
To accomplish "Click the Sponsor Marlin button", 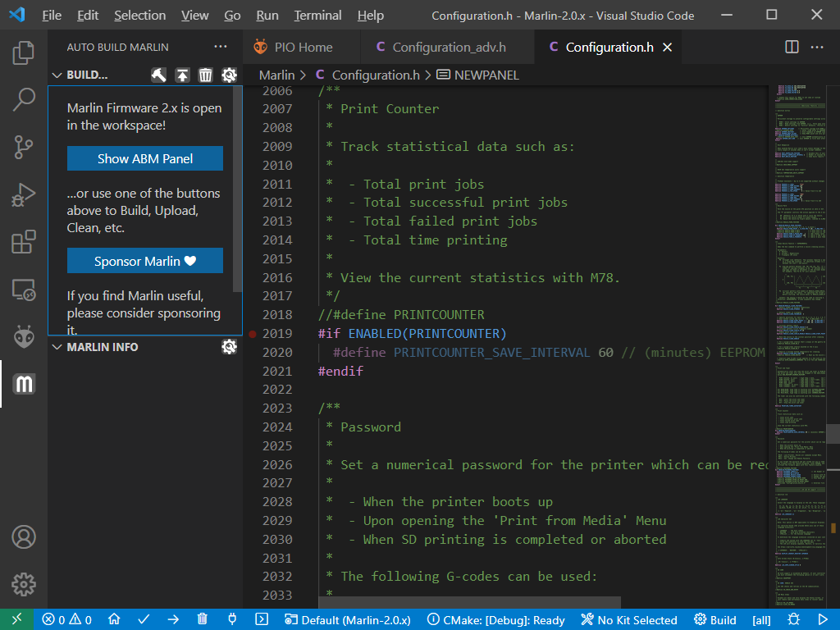I will 145,261.
